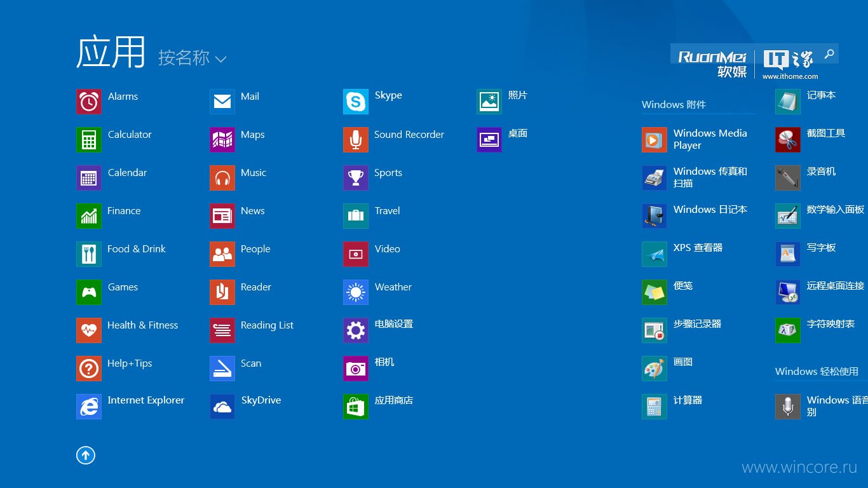Open the 电脑设置 gear icon

pos(356,330)
